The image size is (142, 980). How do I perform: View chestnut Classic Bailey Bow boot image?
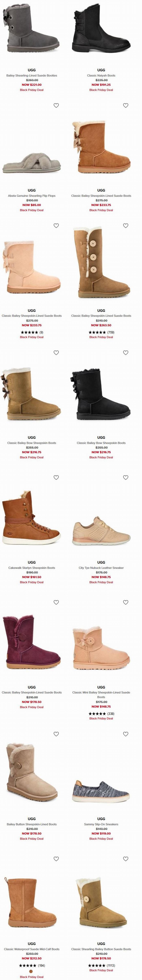click(x=31, y=392)
